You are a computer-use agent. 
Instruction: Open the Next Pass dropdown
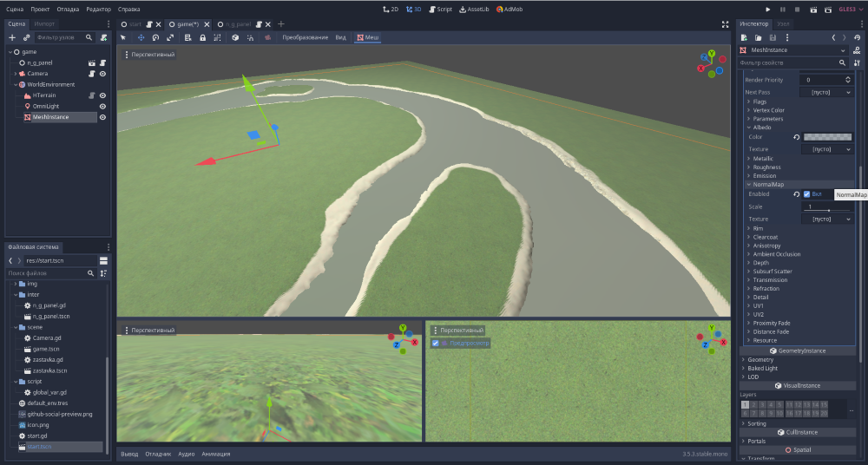pos(825,92)
